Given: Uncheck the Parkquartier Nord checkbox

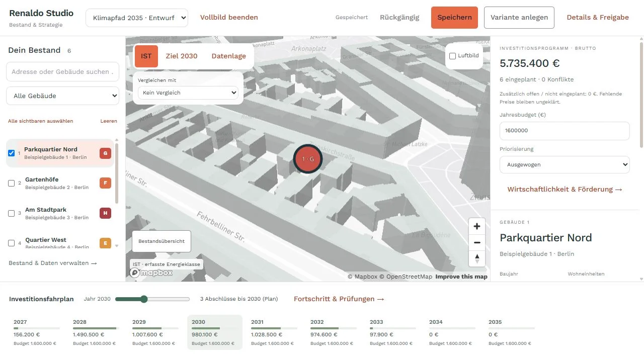Looking at the screenshot, I should click(x=12, y=153).
